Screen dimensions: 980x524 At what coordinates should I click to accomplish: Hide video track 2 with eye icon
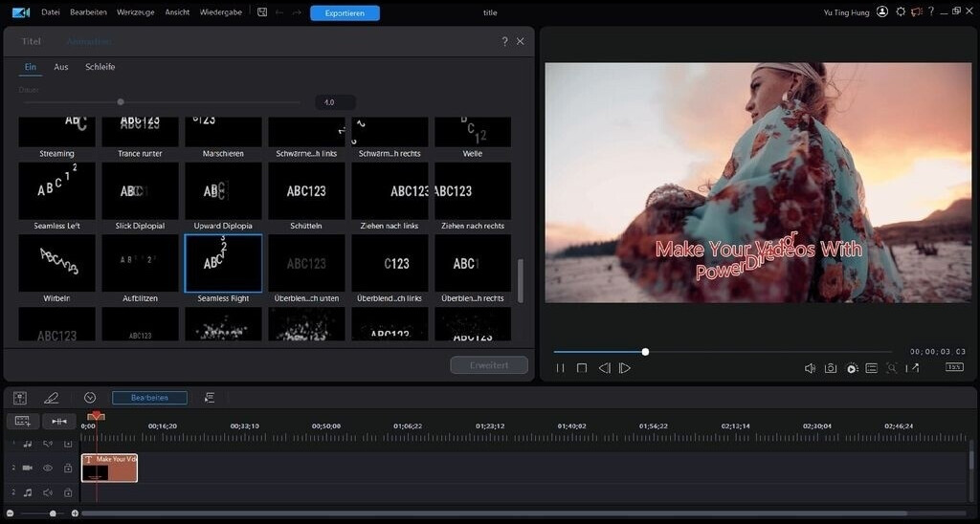point(48,469)
